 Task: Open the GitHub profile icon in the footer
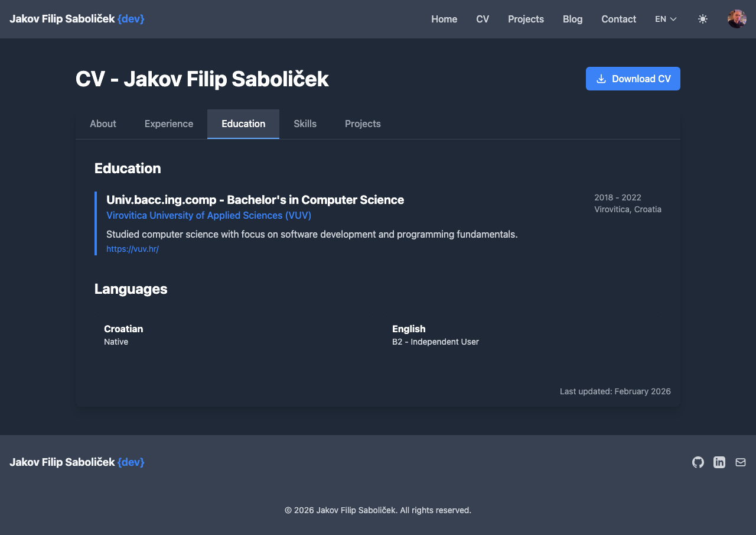[x=698, y=462]
